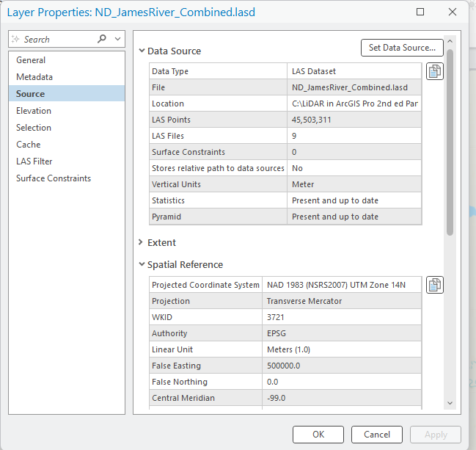Select the WKID value 3721
476x450 pixels.
(x=342, y=317)
